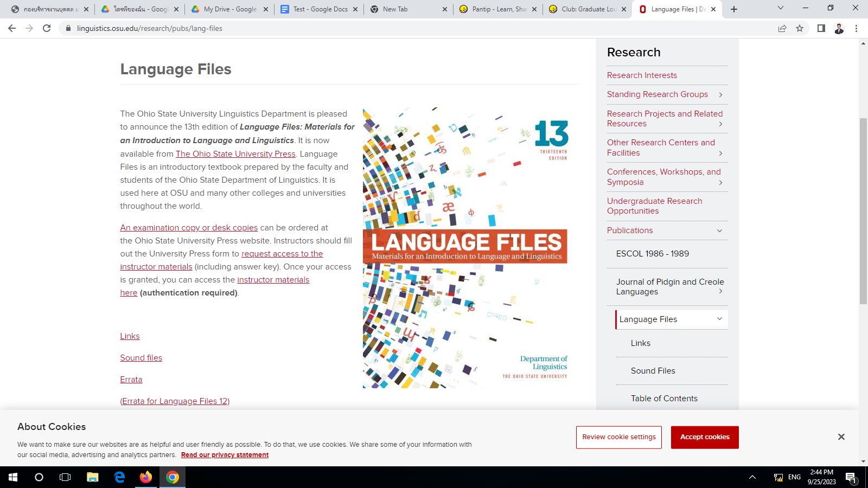This screenshot has width=868, height=488.
Task: Open the ENG language indicator
Action: tap(794, 477)
